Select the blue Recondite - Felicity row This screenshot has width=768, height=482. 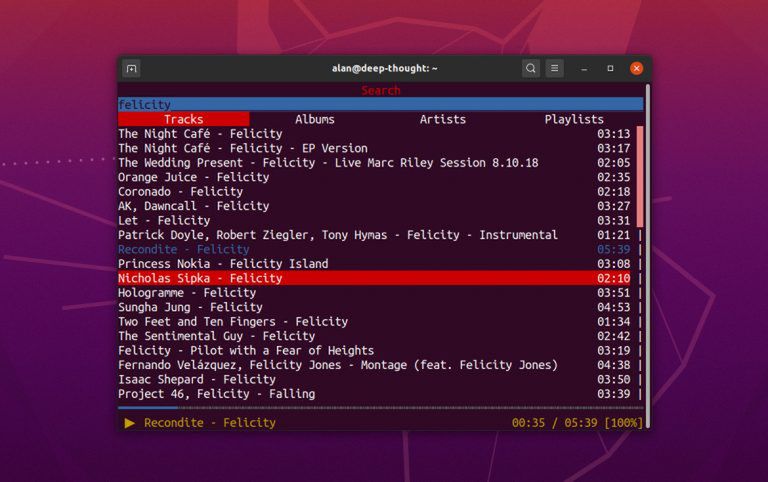tap(374, 249)
